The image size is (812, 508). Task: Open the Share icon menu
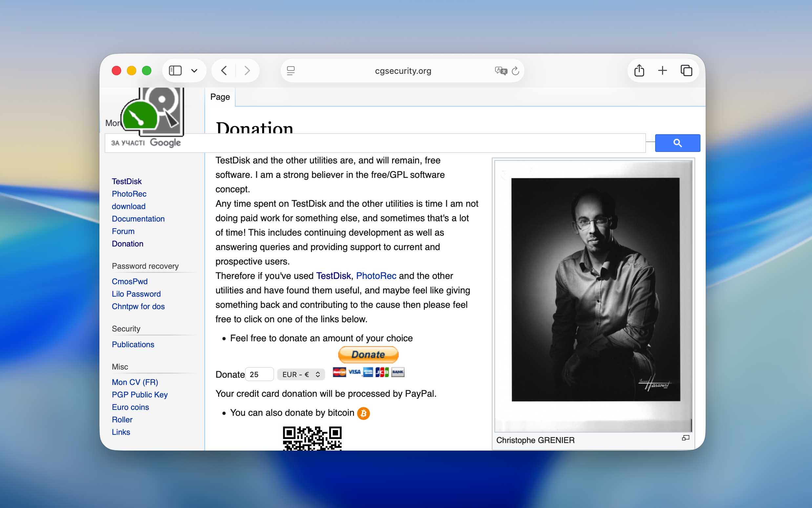(639, 71)
